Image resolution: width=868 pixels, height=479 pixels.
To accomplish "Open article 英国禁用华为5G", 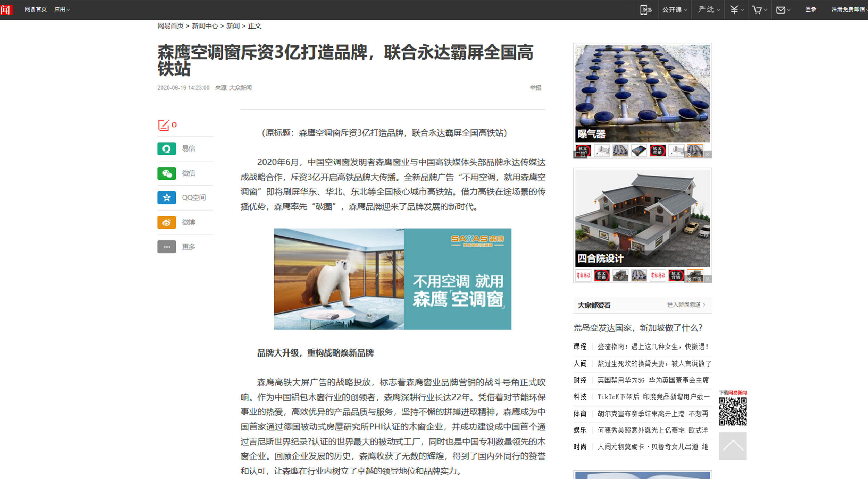I will point(653,380).
